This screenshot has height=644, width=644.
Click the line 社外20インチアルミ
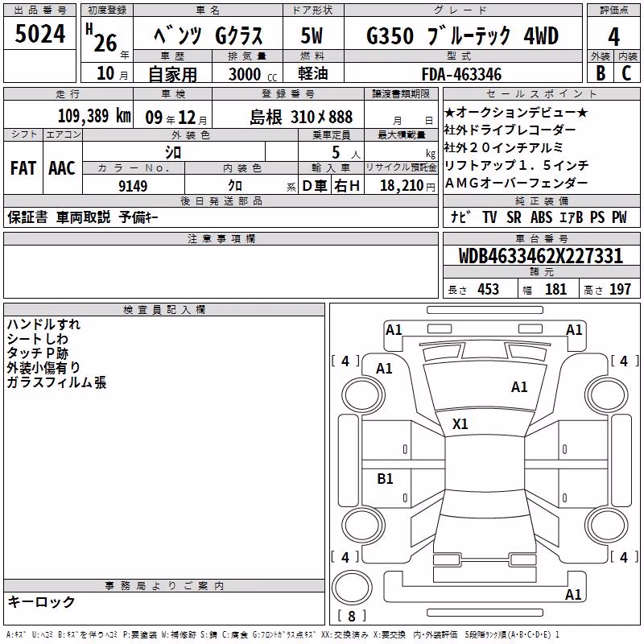[x=503, y=147]
